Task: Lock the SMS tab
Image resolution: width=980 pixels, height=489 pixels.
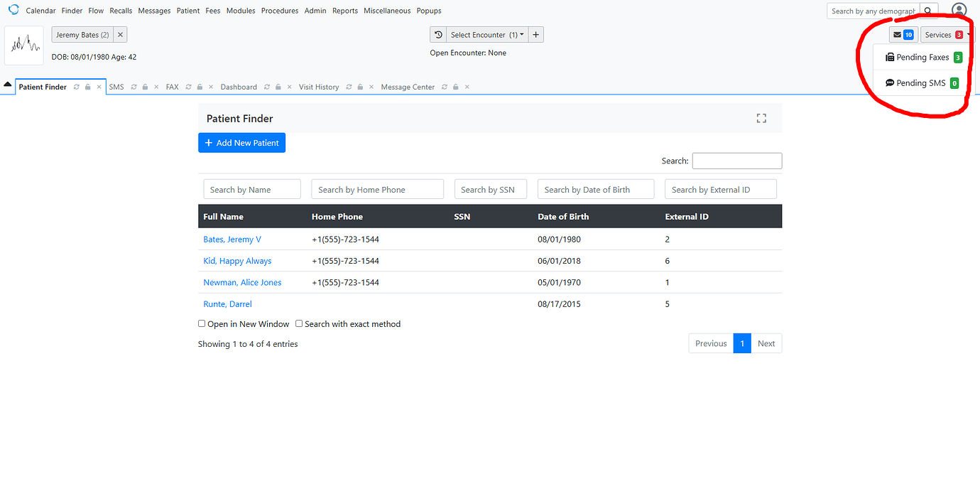Action: coord(145,86)
